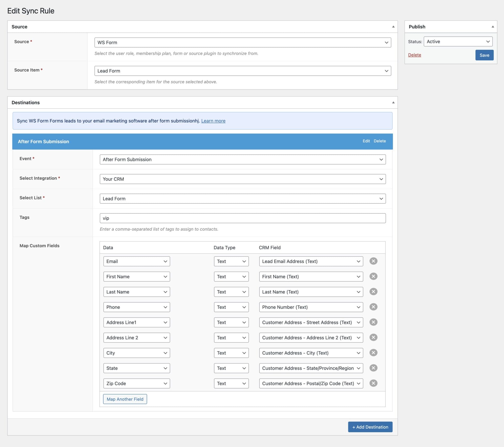Remove the Zip Code mapping row

[373, 383]
